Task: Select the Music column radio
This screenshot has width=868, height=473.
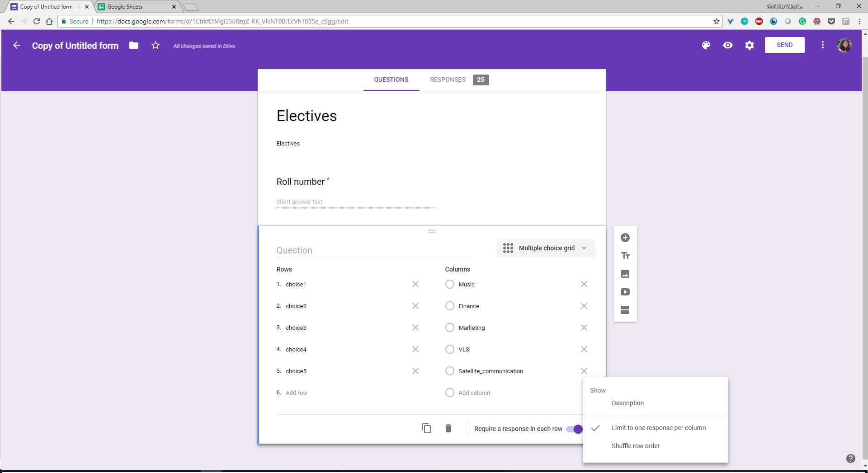Action: click(450, 284)
